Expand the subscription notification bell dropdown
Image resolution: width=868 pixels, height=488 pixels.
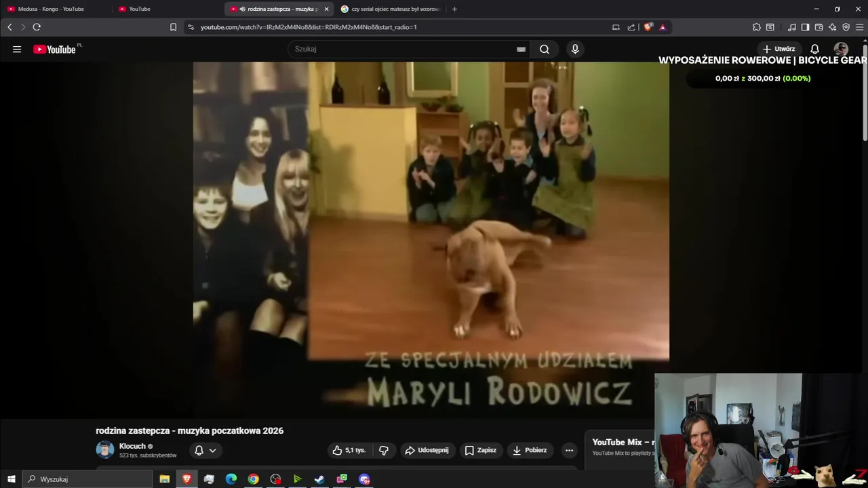pyautogui.click(x=205, y=450)
